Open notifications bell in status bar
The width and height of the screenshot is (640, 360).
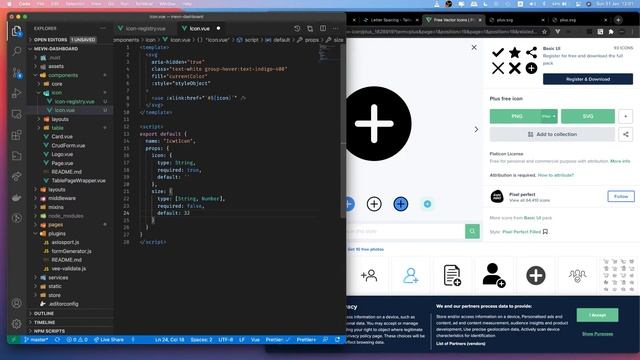point(338,340)
